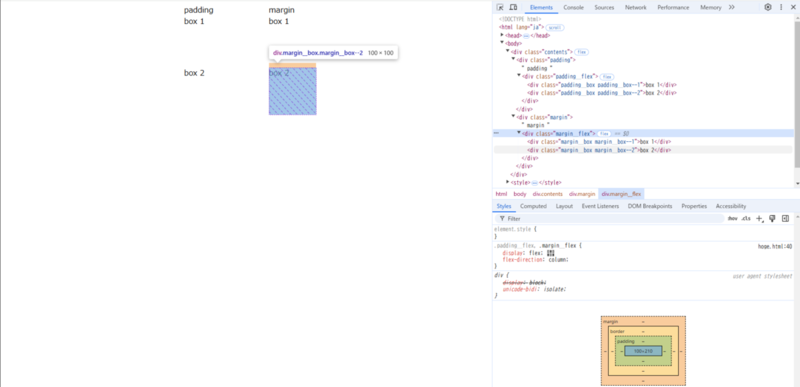
Task: Switch to the Computed pane tab
Action: [533, 206]
